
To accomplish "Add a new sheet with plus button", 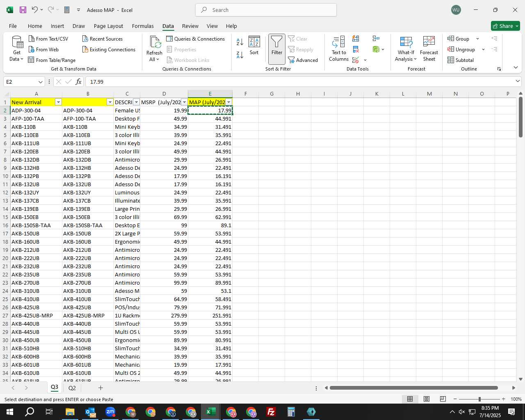I will 100,388.
